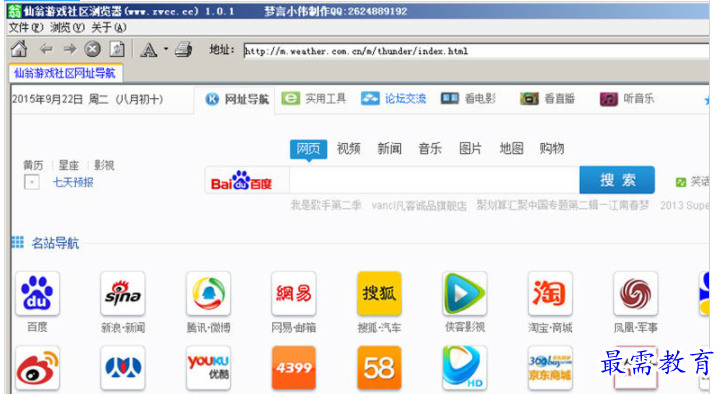Open 论坛交流 link

(394, 98)
